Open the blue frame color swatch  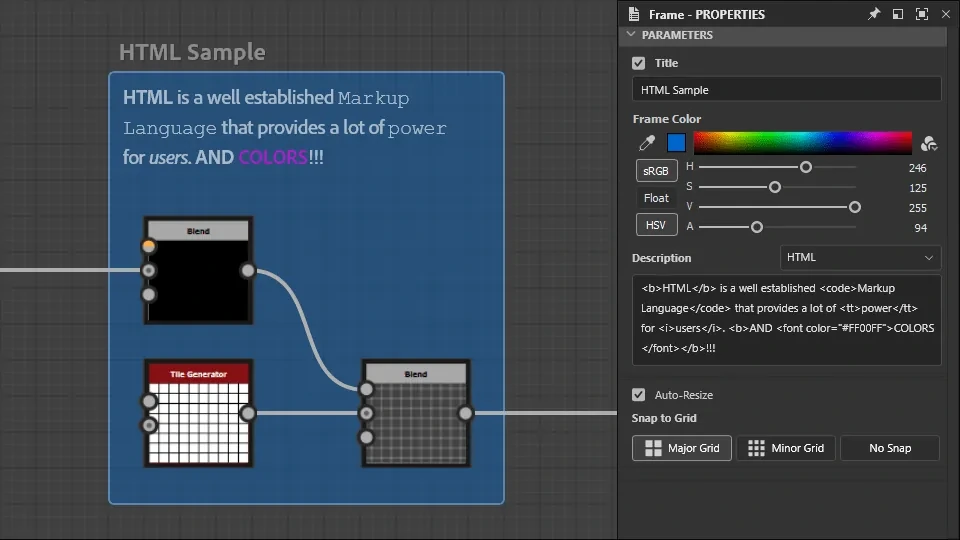pyautogui.click(x=676, y=143)
